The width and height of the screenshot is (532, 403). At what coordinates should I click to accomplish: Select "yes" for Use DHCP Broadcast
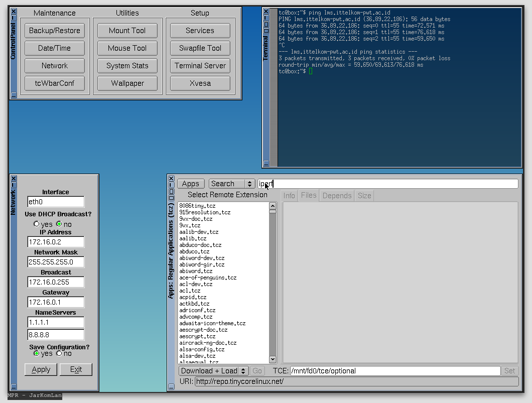pos(36,224)
